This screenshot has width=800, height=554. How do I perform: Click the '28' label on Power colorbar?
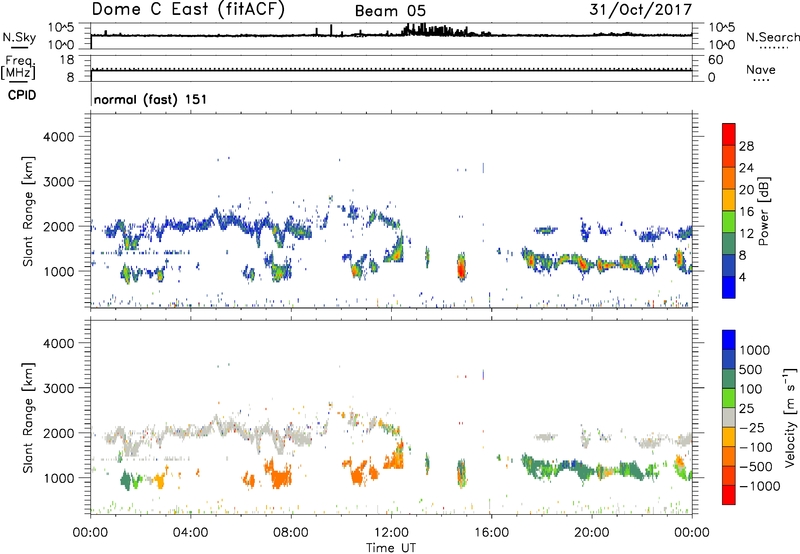point(746,146)
